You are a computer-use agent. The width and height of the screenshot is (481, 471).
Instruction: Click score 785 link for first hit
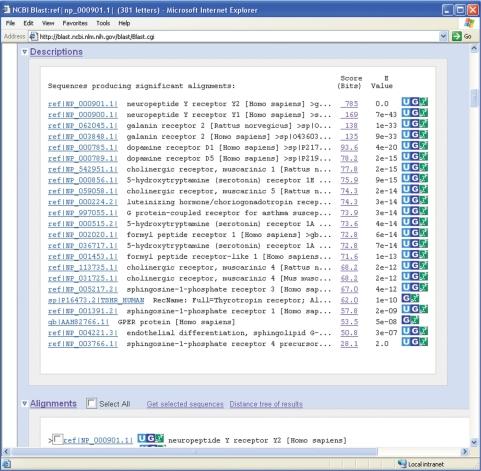point(349,104)
